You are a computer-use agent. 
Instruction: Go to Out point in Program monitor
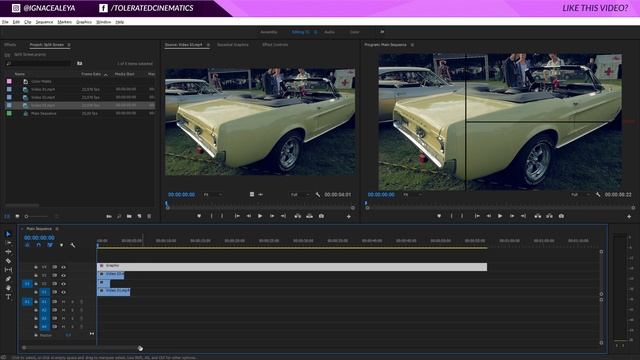coord(523,216)
